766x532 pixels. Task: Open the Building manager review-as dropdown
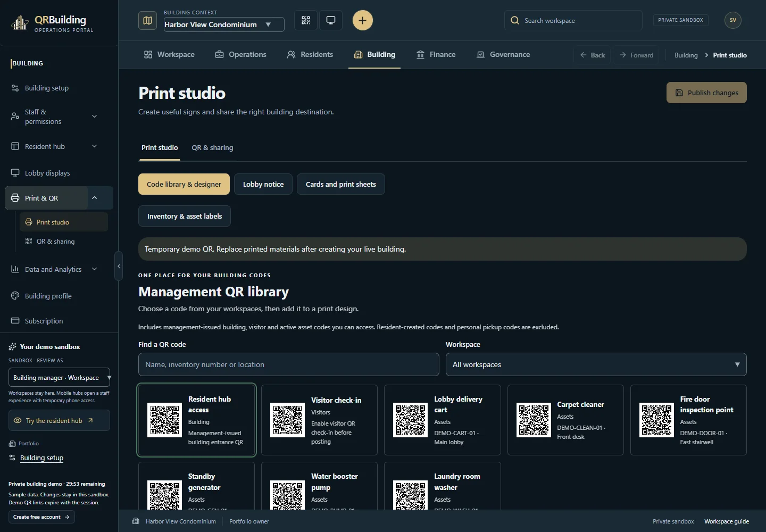(x=59, y=378)
